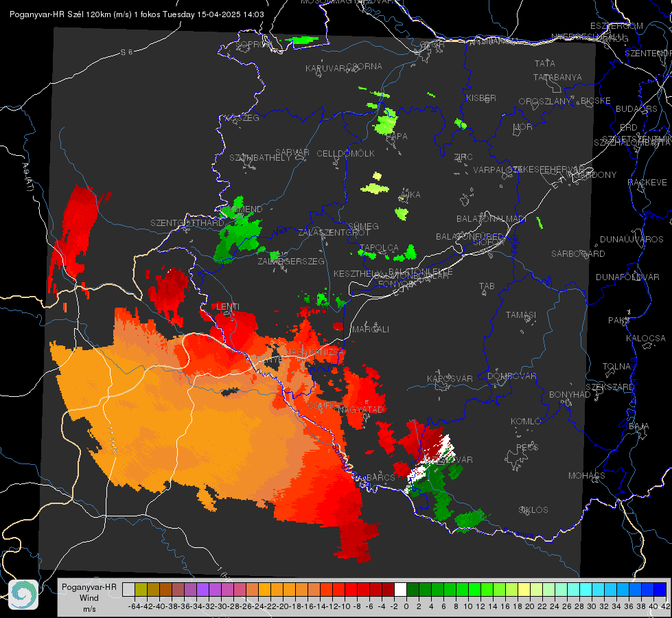
Task: Click the 'Poganyvar-HR Wind m/s' legend title
Action: pyautogui.click(x=89, y=598)
